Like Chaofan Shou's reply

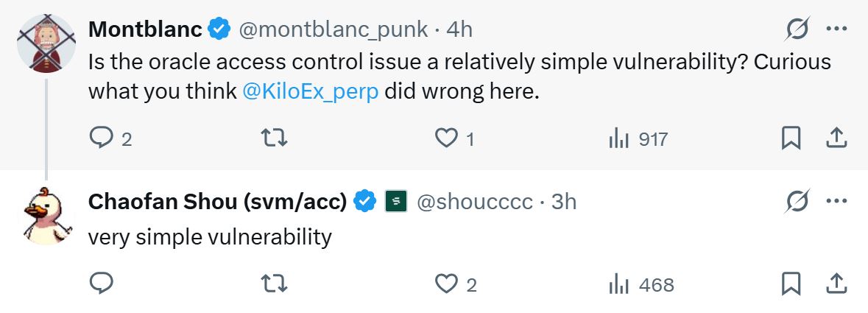click(446, 284)
